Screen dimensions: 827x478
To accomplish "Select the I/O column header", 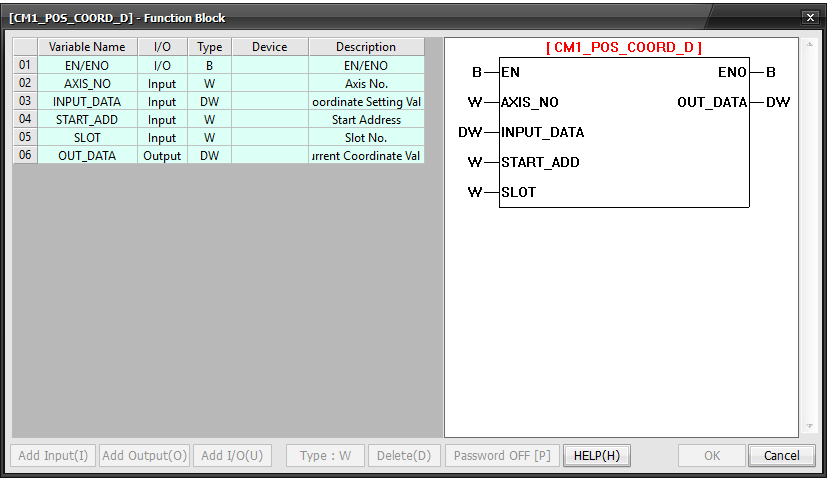I will coord(162,47).
